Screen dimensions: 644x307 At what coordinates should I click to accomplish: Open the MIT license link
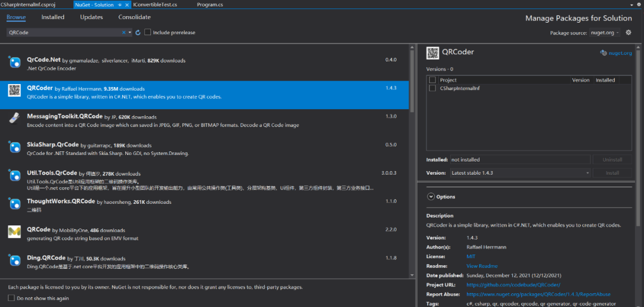pos(470,256)
